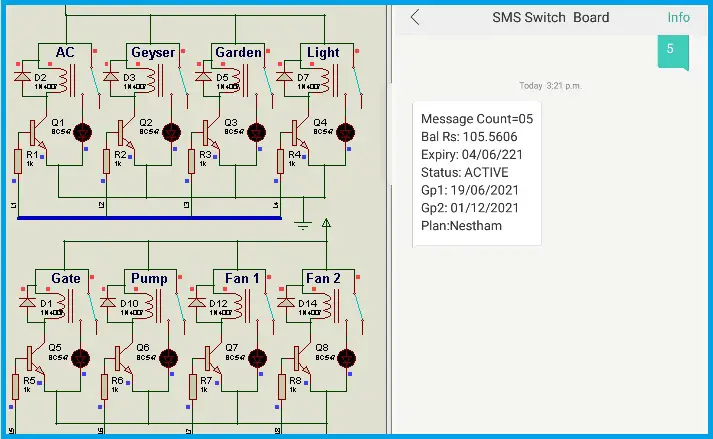713x439 pixels.
Task: Select diode D1 in the Gate circuit
Action: pos(27,303)
